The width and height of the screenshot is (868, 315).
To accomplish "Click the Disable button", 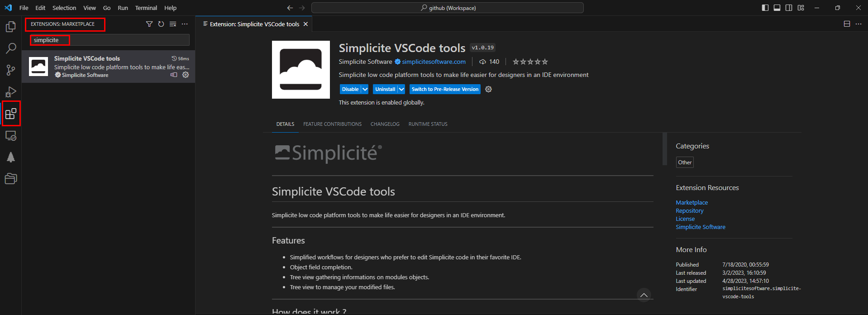I will coord(350,89).
